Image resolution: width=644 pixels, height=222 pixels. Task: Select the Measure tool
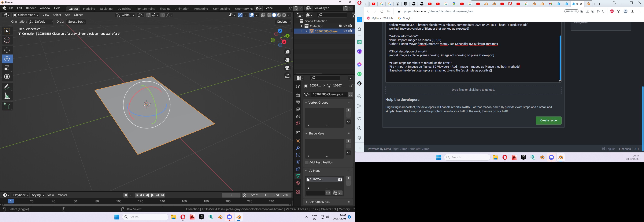pyautogui.click(x=7, y=96)
